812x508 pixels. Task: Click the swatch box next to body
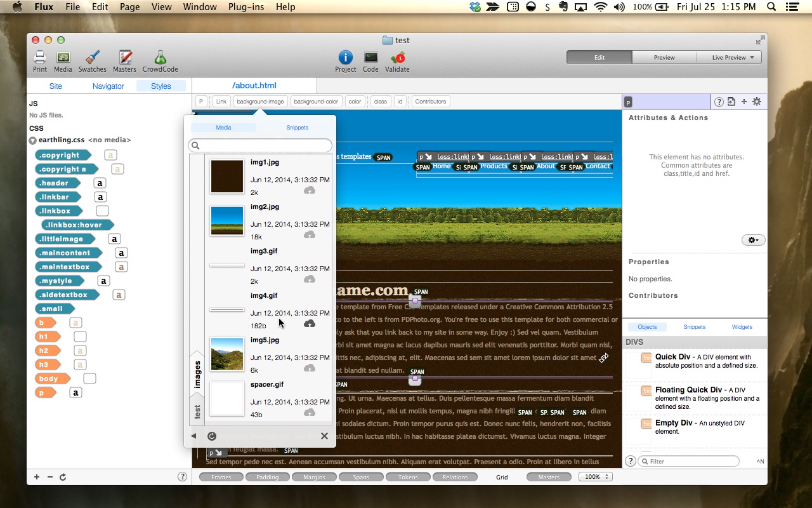[x=89, y=378]
